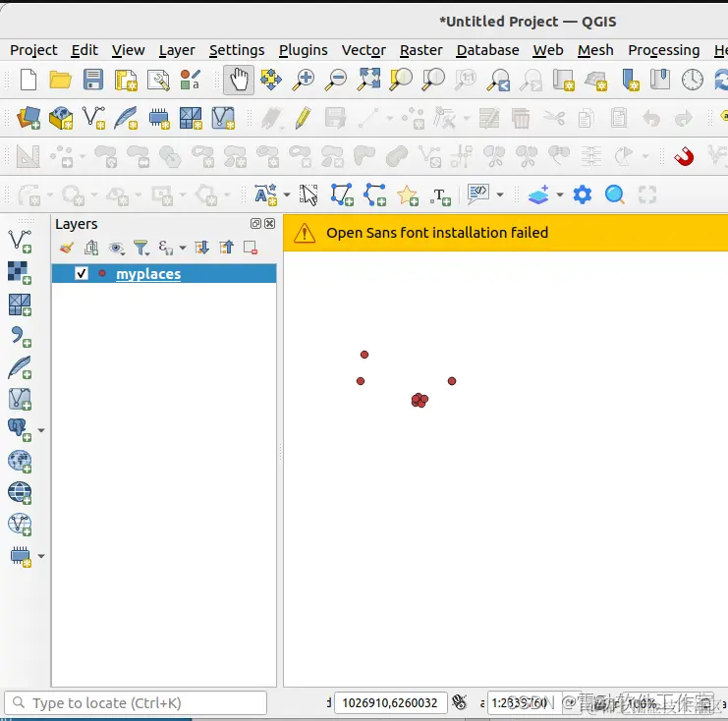Viewport: 728px width, 721px height.
Task: Open the Processing toolbox gear icon
Action: [583, 194]
